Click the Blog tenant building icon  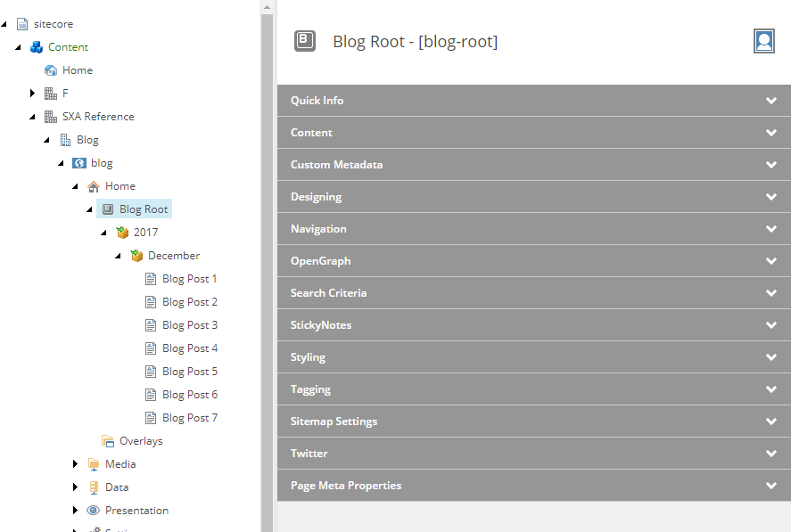(65, 140)
